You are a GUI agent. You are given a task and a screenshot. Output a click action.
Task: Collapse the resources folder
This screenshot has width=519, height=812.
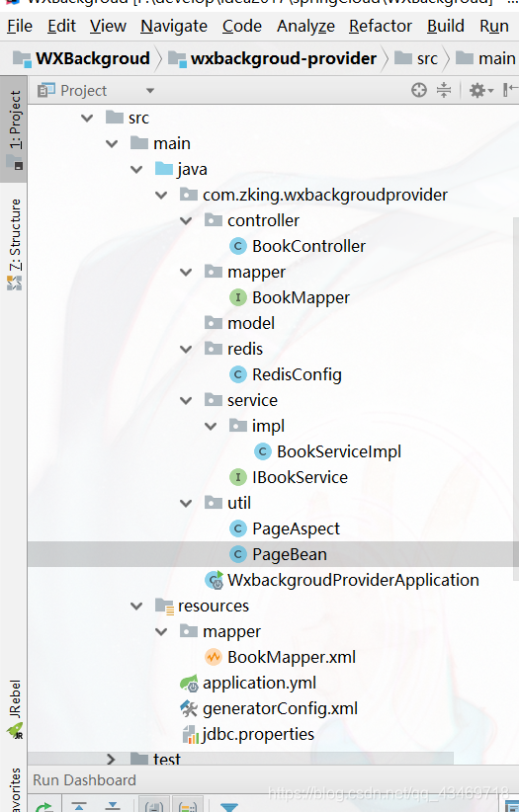tap(136, 606)
